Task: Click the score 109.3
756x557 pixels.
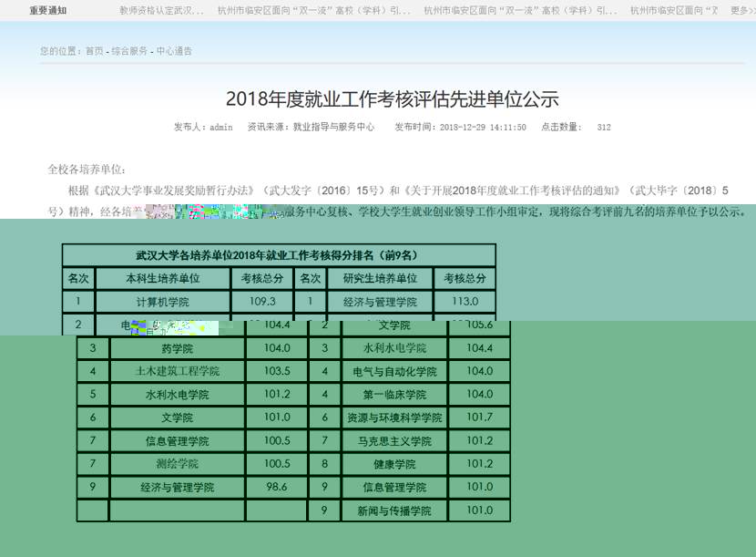Action: pos(262,301)
